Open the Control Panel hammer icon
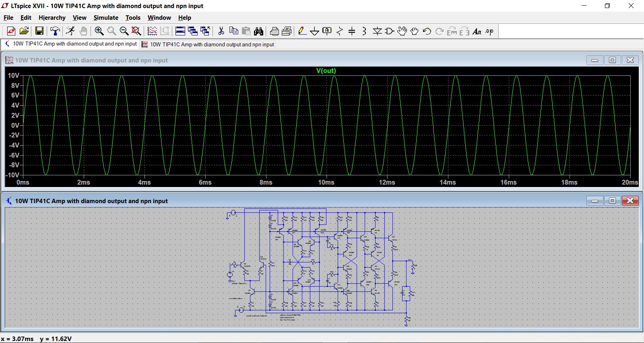 coord(55,31)
